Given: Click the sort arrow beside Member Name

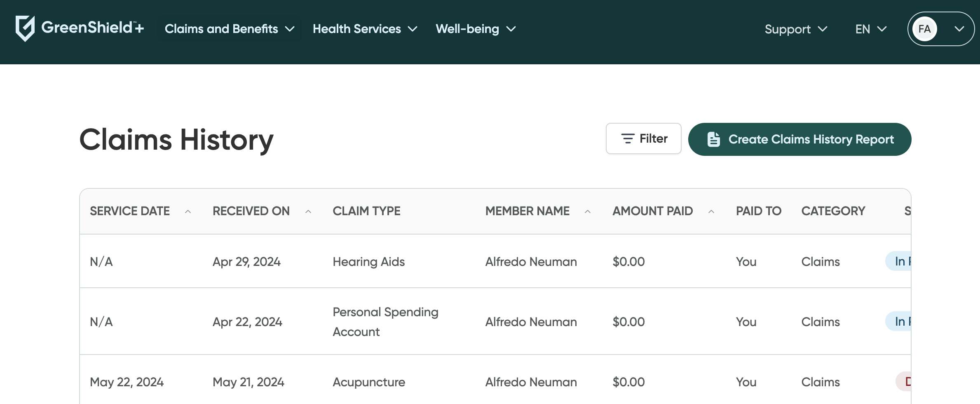Looking at the screenshot, I should pyautogui.click(x=588, y=211).
